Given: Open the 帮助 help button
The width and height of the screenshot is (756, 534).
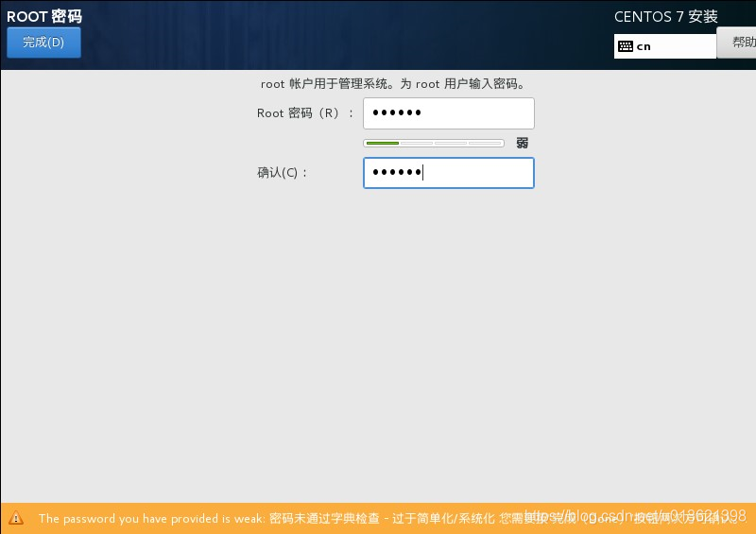Looking at the screenshot, I should click(736, 43).
